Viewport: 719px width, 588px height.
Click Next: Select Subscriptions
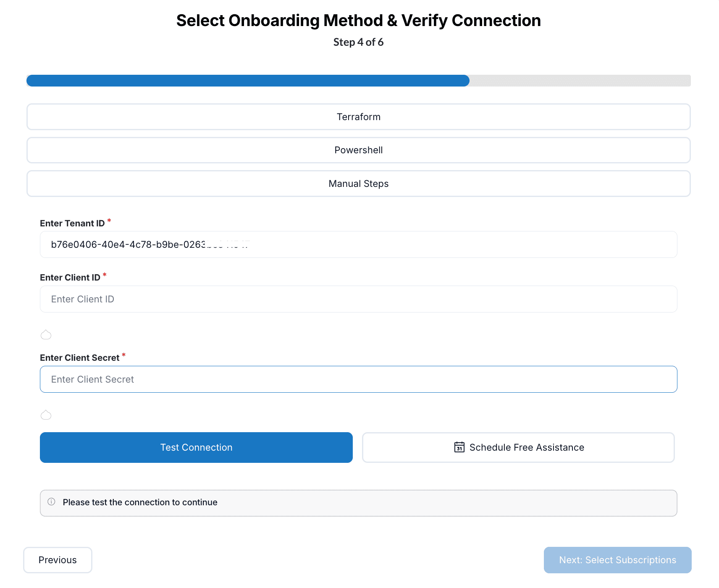pos(617,560)
